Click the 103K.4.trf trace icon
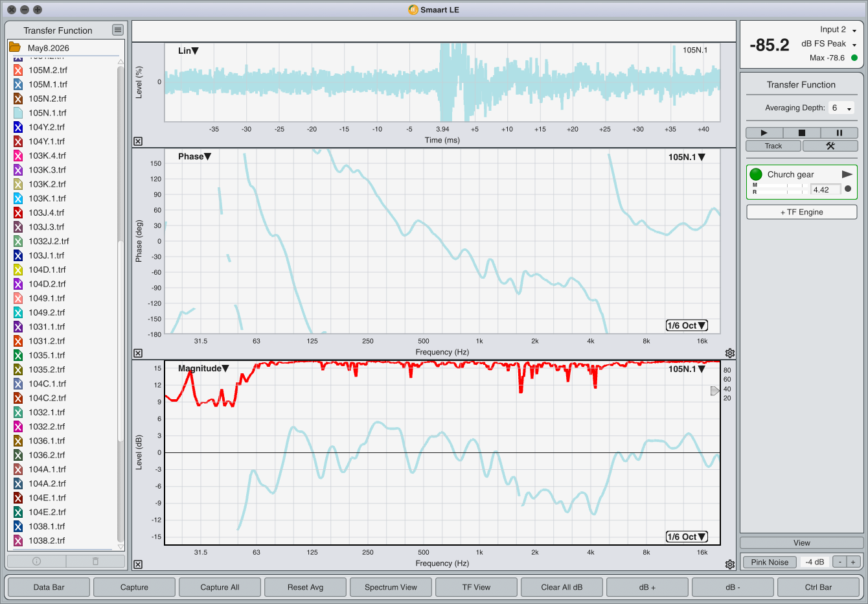The height and width of the screenshot is (604, 868). (18, 156)
